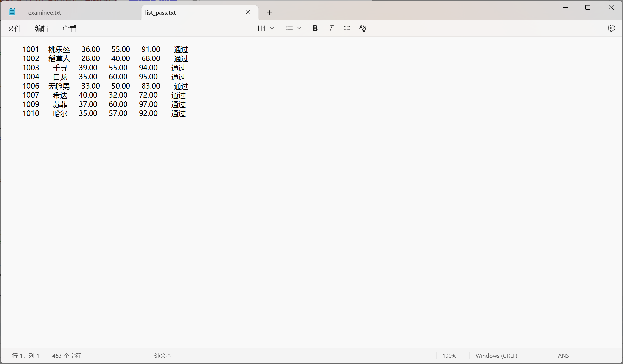The height and width of the screenshot is (364, 623).
Task: Click the name 苏菲
Action: [x=60, y=105]
